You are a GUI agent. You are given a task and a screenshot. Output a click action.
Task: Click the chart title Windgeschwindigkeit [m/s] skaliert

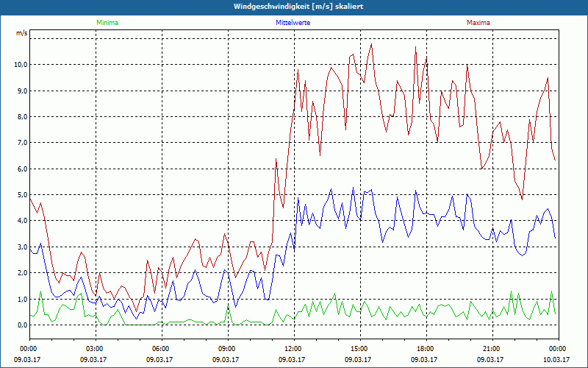298,7
